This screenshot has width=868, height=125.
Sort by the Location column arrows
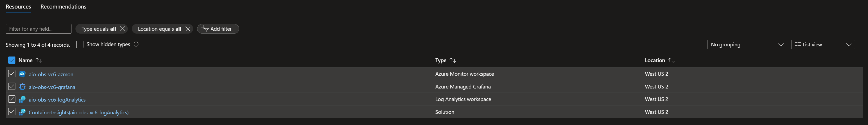(671, 60)
